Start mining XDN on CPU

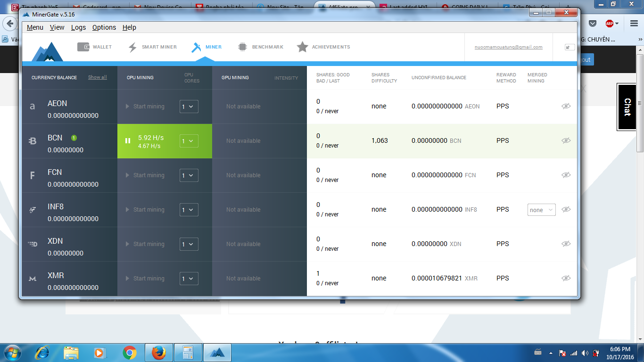145,244
